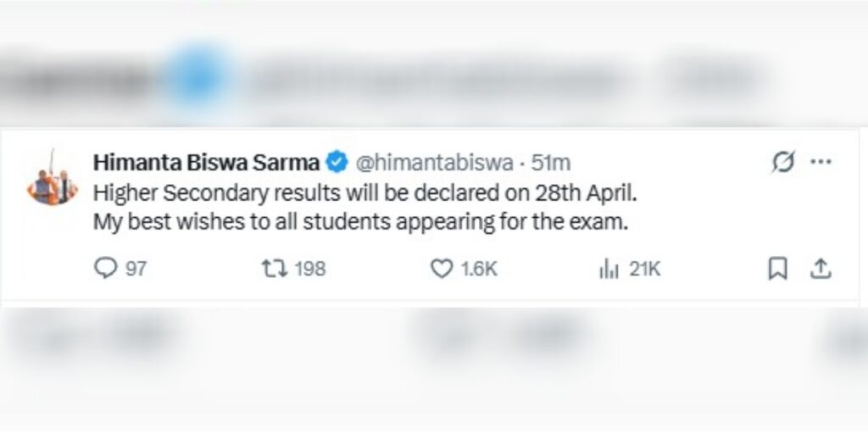Repost the tweet using the retweet icon
This screenshot has width=868, height=434.
point(274,269)
